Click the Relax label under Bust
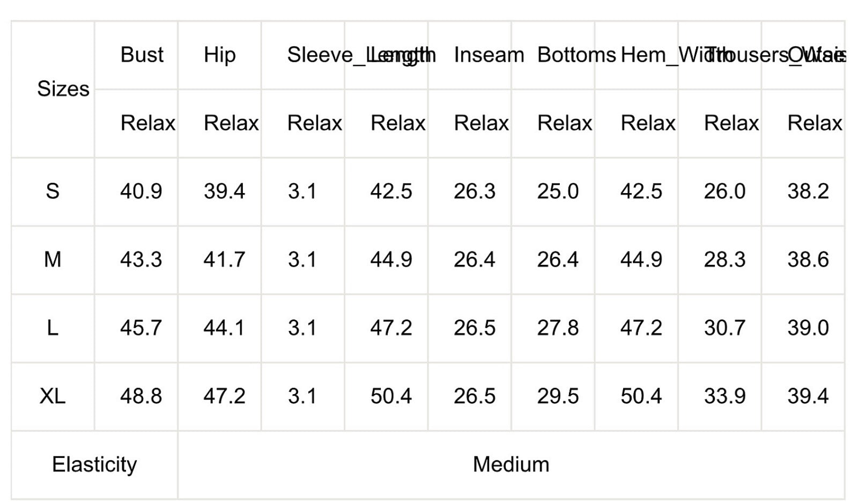858x504 pixels. 147,123
